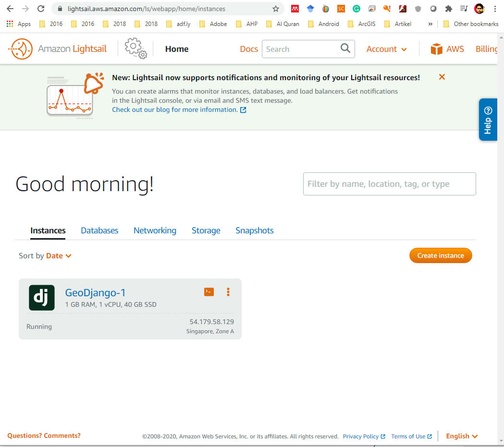Viewport: 504px width, 447px height.
Task: Switch to the Snapshots tab
Action: tap(255, 230)
